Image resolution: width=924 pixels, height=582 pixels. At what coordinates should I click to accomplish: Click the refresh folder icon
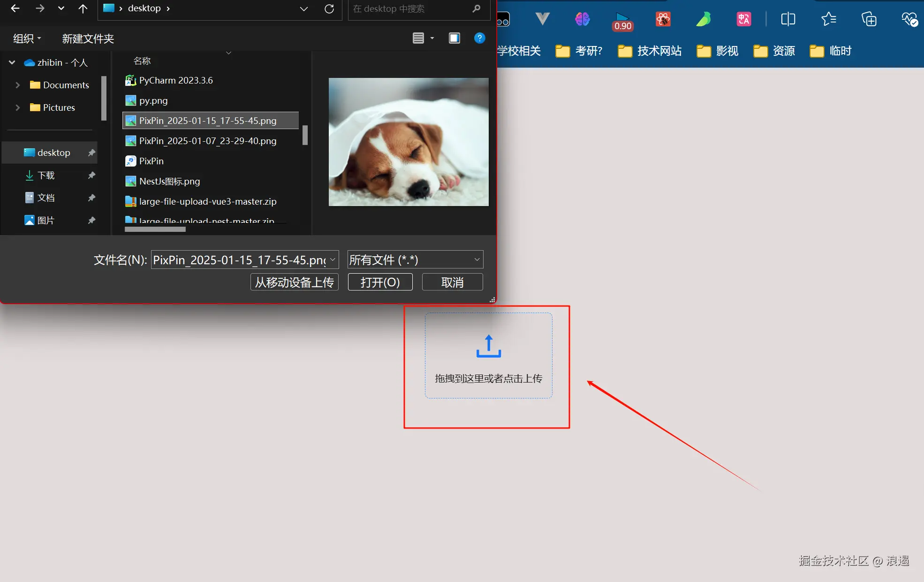(329, 8)
